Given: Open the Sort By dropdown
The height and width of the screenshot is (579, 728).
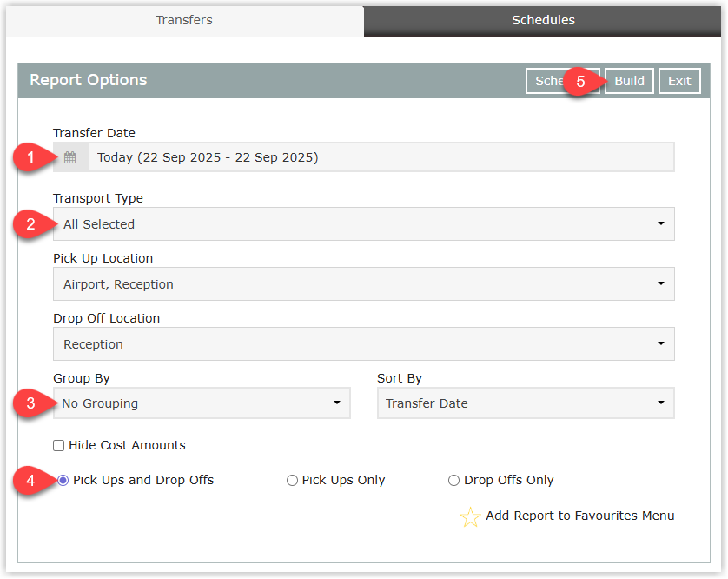Looking at the screenshot, I should (x=526, y=403).
